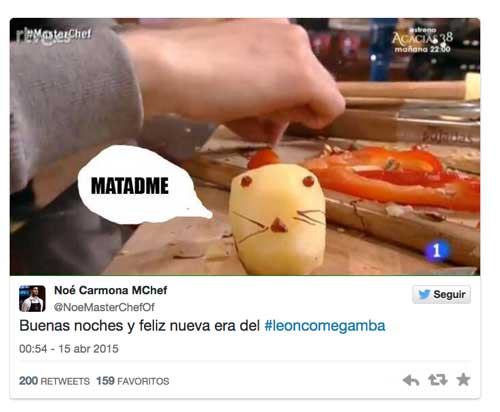Open the 00:54 - 15 abr 2015 timestamp

(69, 349)
